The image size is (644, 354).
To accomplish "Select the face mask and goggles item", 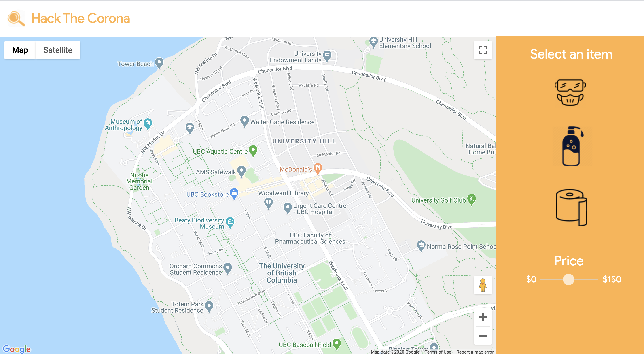I will click(570, 93).
